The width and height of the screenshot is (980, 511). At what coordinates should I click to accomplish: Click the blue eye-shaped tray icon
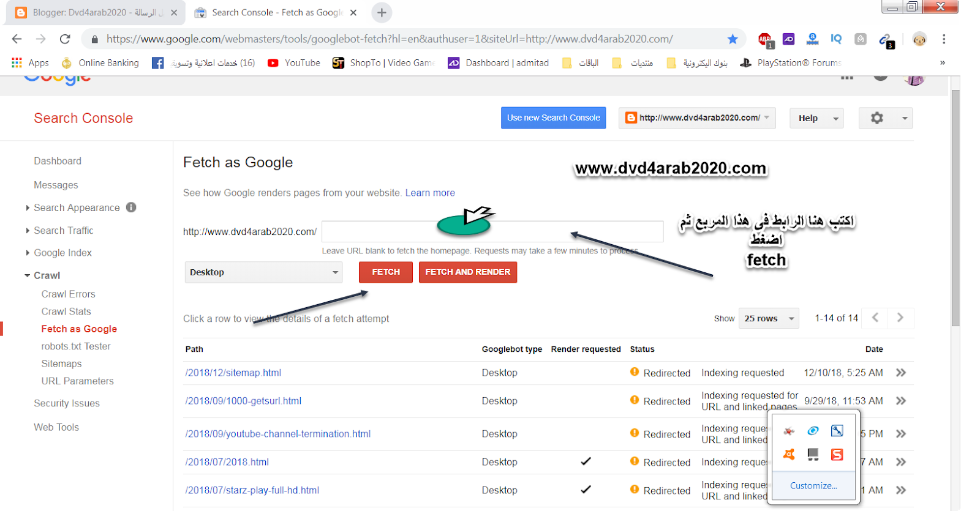point(813,431)
